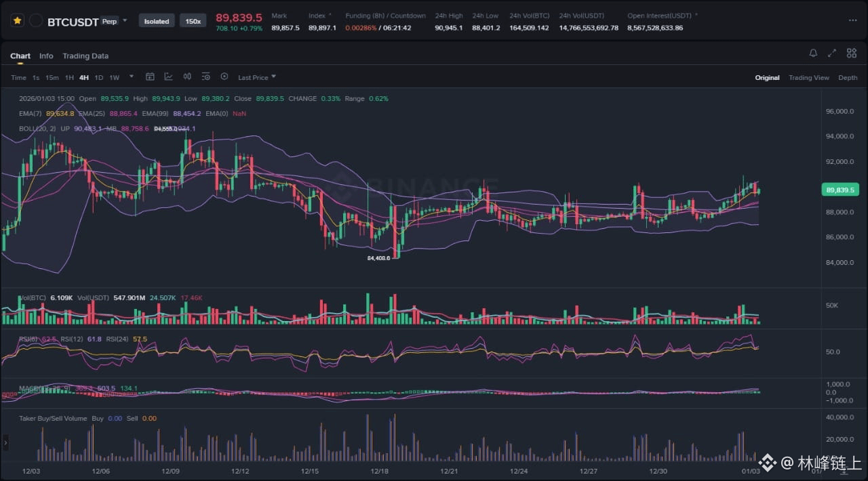
Task: Click the Taker Buy/Sell Volume label
Action: tap(53, 419)
